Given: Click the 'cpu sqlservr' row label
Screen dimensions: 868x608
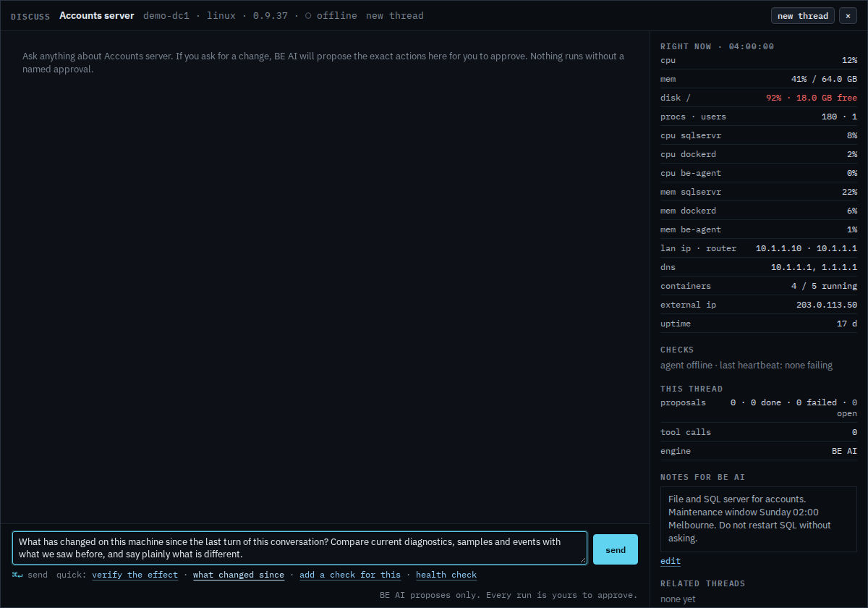Looking at the screenshot, I should point(691,135).
